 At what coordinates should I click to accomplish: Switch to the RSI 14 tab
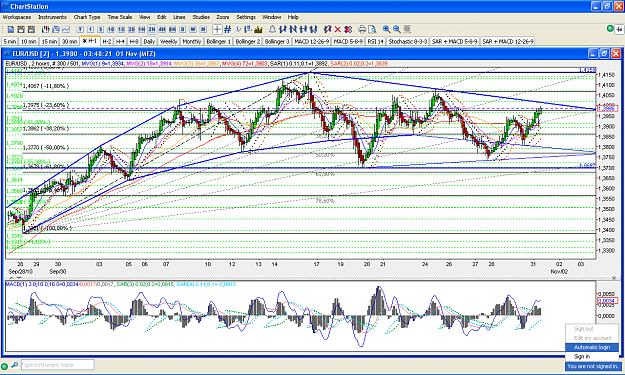(x=375, y=41)
